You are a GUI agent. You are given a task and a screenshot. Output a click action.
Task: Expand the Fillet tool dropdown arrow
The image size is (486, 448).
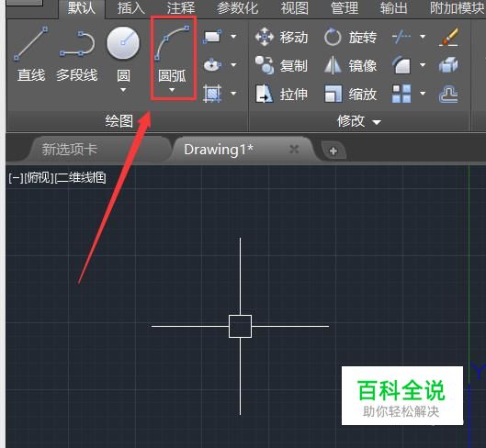point(423,65)
